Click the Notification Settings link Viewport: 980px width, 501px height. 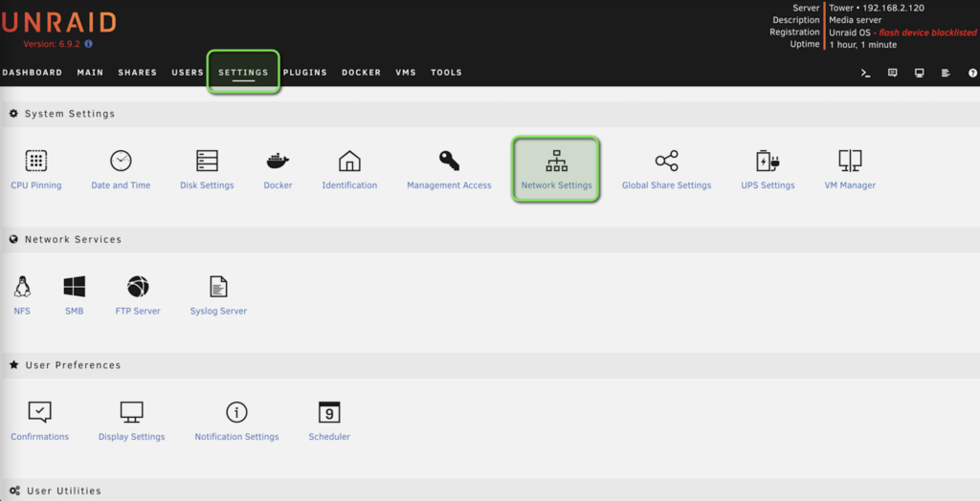click(236, 437)
